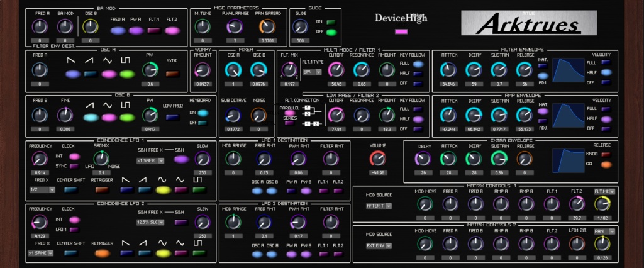The image size is (644, 268).
Task: Set Filter 1 Key Follow to FULL
Action: [418, 64]
